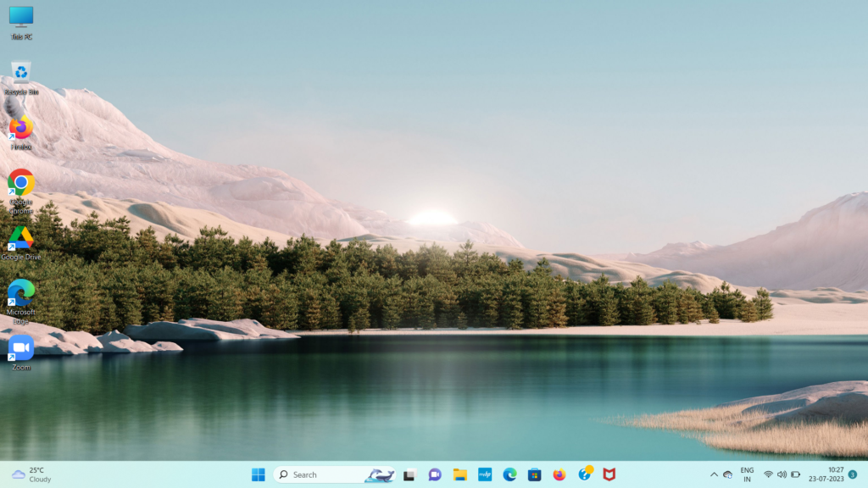Open the Windows Start menu
The width and height of the screenshot is (868, 488).
(258, 474)
